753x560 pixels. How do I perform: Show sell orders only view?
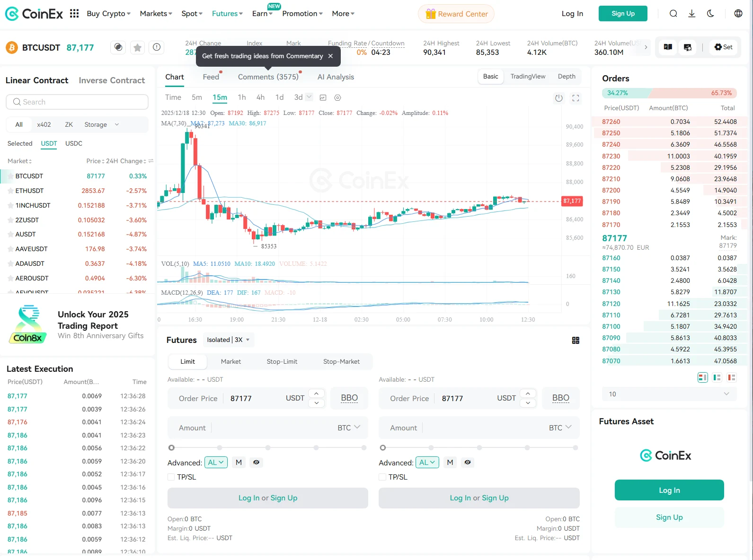coord(732,377)
